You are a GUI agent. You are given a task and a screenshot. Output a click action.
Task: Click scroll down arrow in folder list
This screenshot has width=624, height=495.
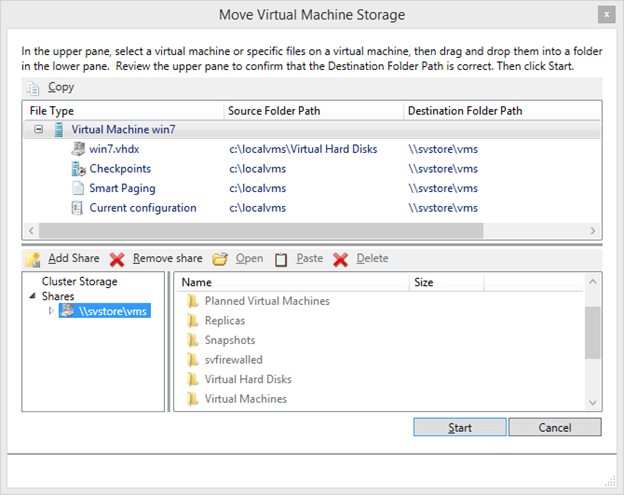click(592, 402)
